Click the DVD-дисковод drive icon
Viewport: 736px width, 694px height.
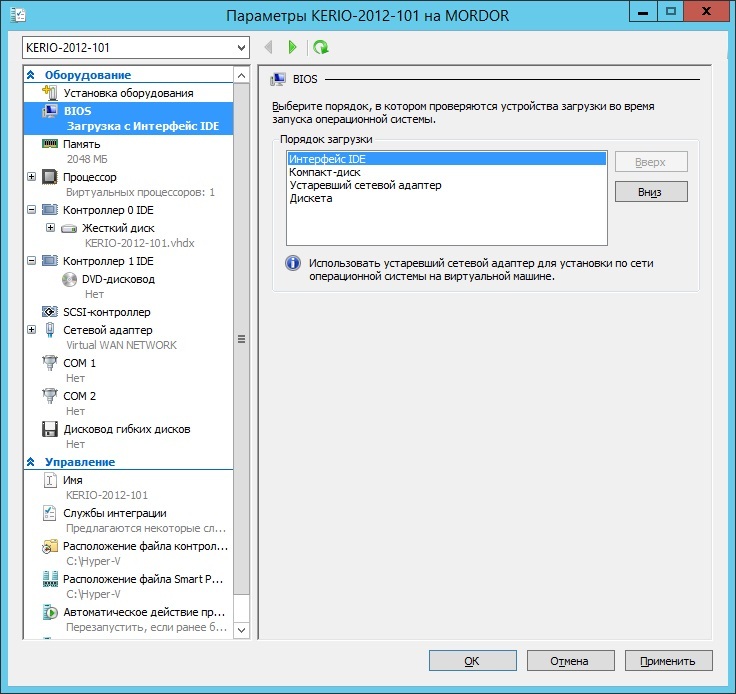point(69,280)
